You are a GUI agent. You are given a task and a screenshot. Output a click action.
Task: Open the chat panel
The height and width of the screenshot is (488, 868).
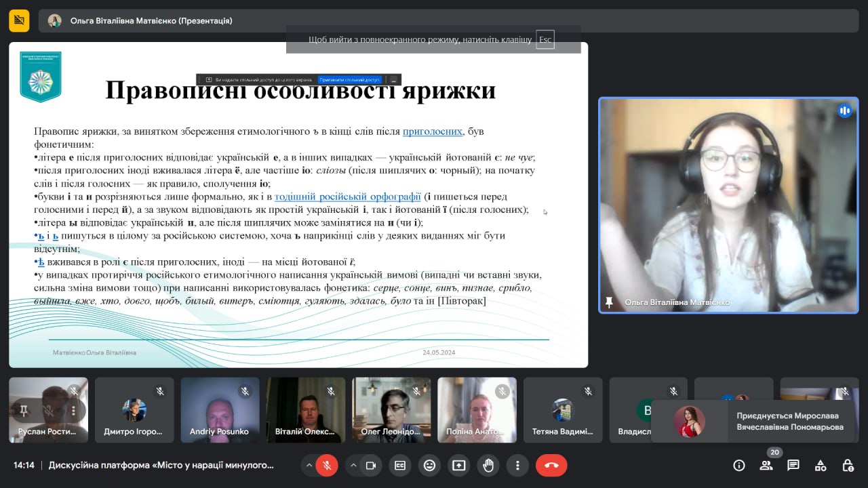pyautogui.click(x=793, y=465)
